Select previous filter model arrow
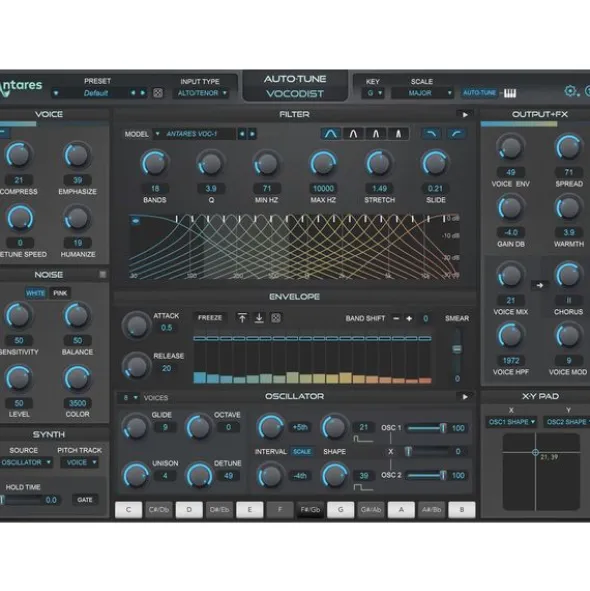 click(x=242, y=134)
